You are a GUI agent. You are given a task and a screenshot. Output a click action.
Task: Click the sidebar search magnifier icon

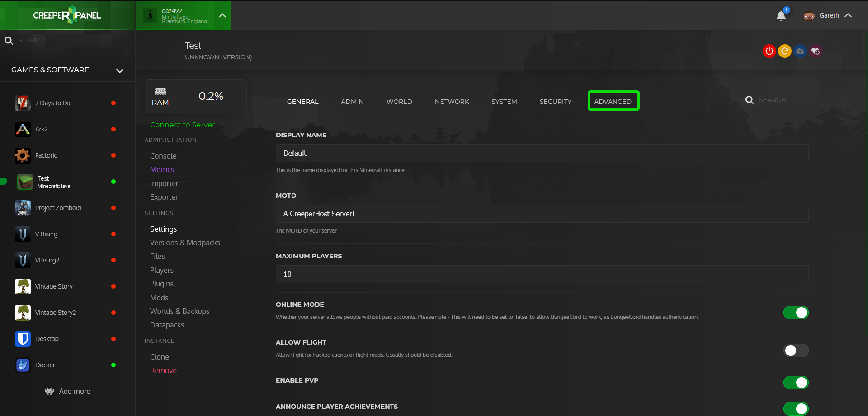[9, 41]
